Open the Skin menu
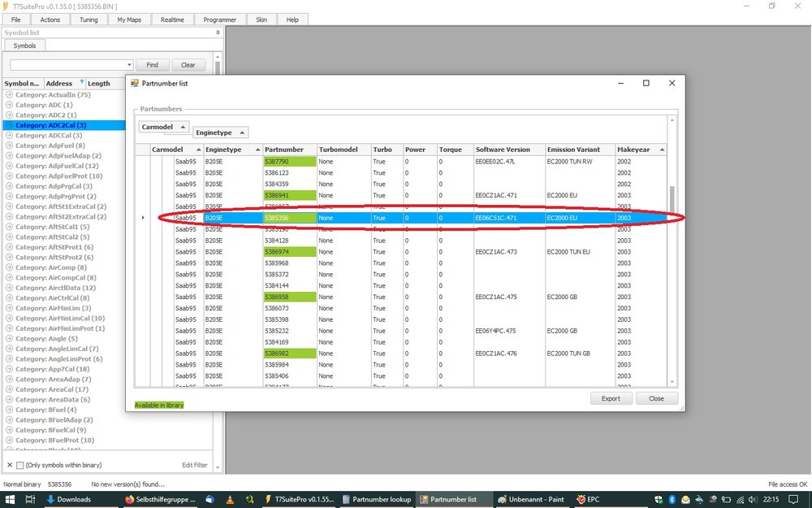The width and height of the screenshot is (812, 508). click(261, 20)
